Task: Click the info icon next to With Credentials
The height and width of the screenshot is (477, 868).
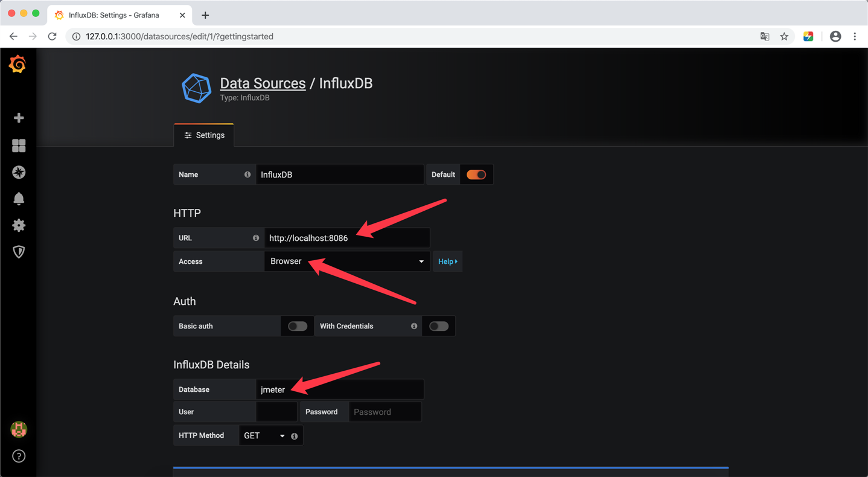Action: pyautogui.click(x=414, y=326)
